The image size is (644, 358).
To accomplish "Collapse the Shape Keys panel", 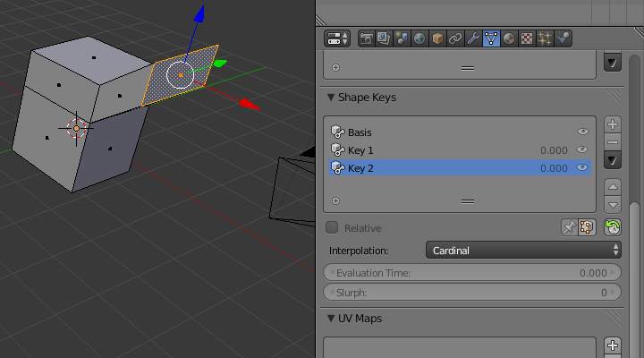I will click(331, 98).
